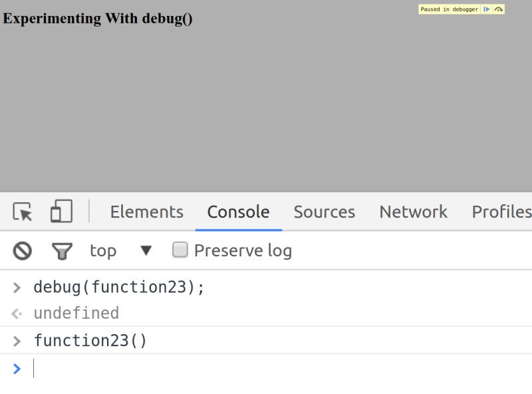Expand the undefined result entry
This screenshot has width=532, height=394.
[17, 313]
